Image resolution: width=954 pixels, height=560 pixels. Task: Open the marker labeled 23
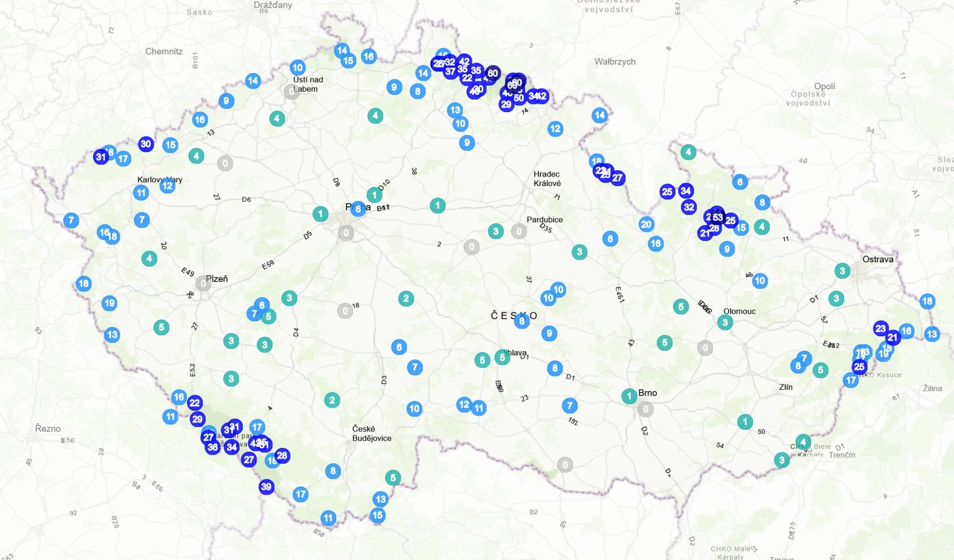coord(881,328)
